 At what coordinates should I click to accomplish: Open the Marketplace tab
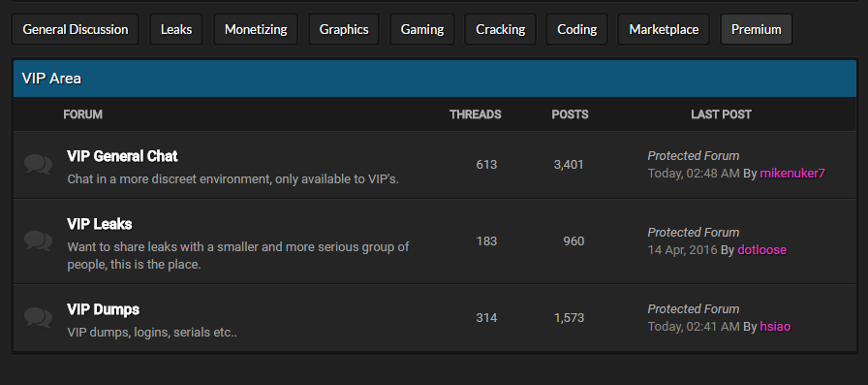(664, 29)
